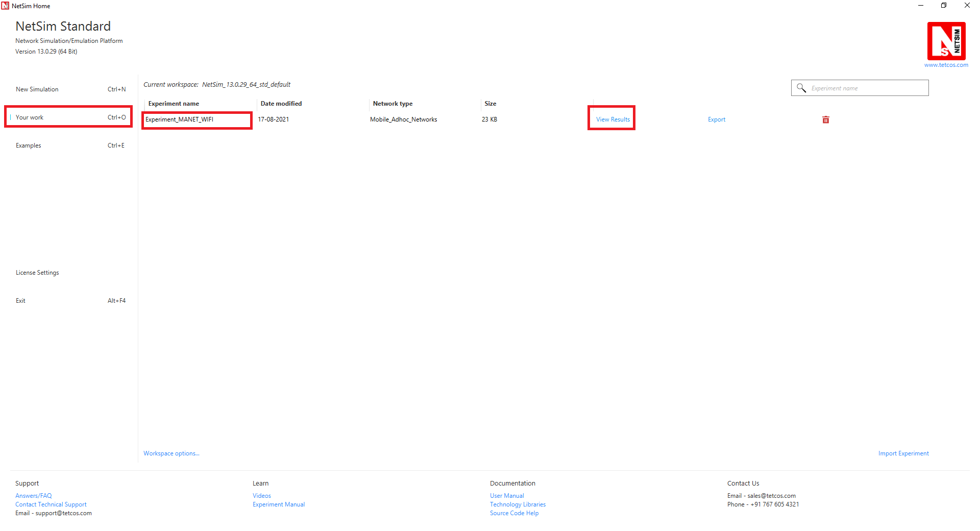
Task: Click the NetSim logo image
Action: 946,41
